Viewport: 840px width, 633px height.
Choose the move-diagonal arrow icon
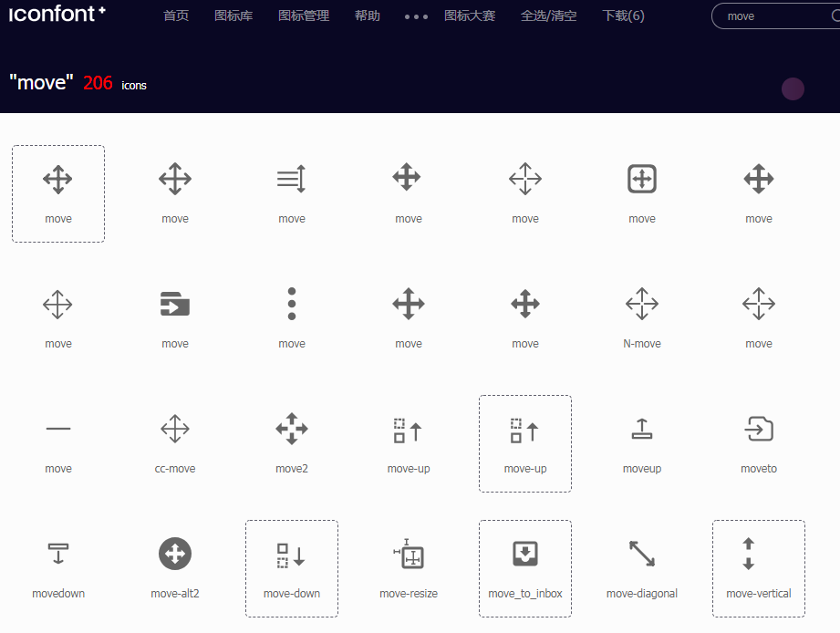point(642,554)
